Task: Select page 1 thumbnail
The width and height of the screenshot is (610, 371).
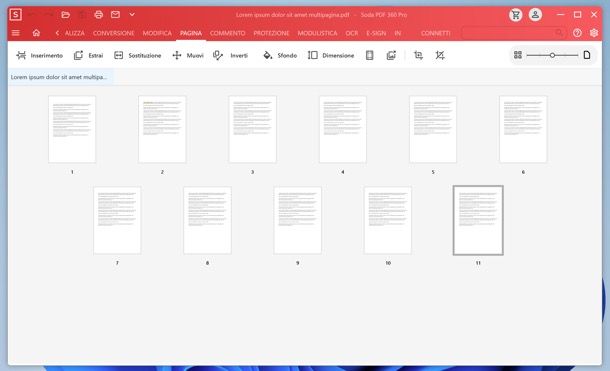Action: (x=72, y=129)
